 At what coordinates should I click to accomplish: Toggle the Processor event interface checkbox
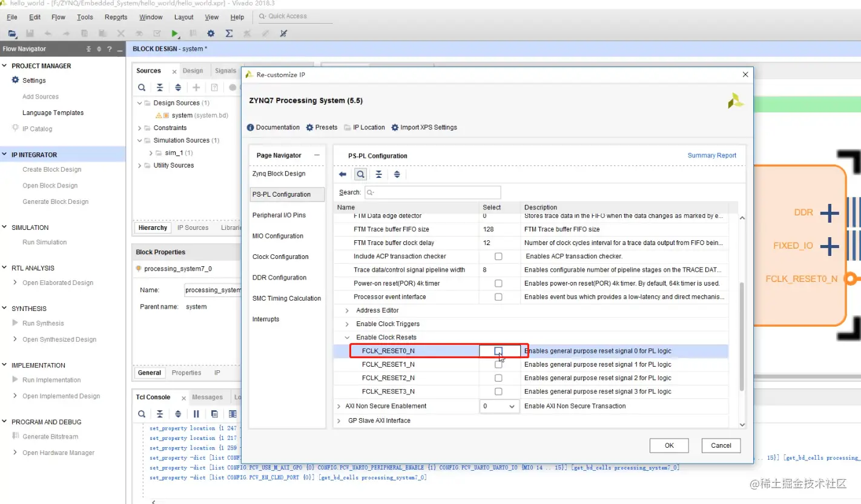498,297
